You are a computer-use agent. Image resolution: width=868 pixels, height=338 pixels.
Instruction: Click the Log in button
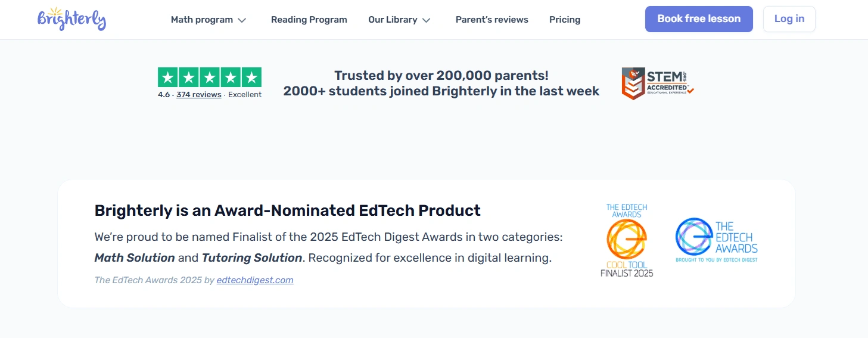[x=789, y=19]
